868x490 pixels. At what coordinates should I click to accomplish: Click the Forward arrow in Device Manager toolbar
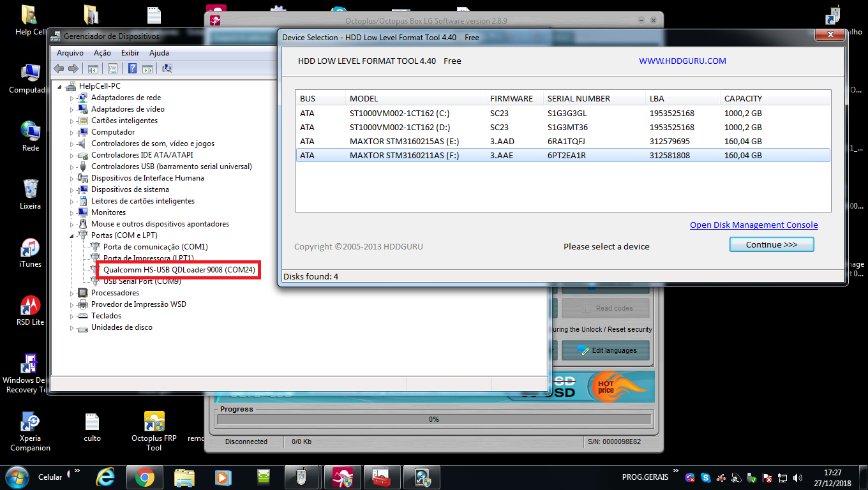click(x=73, y=68)
